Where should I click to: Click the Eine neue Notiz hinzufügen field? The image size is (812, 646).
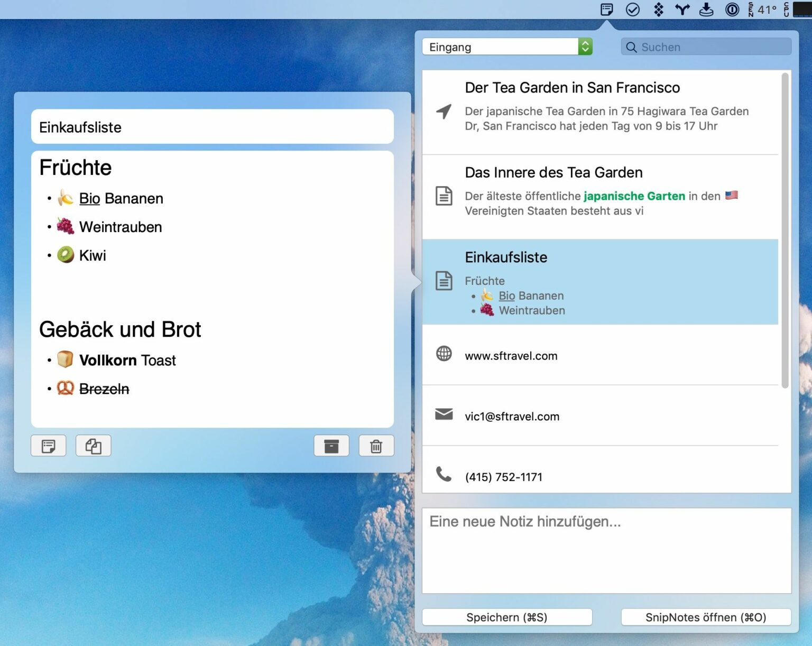[606, 550]
